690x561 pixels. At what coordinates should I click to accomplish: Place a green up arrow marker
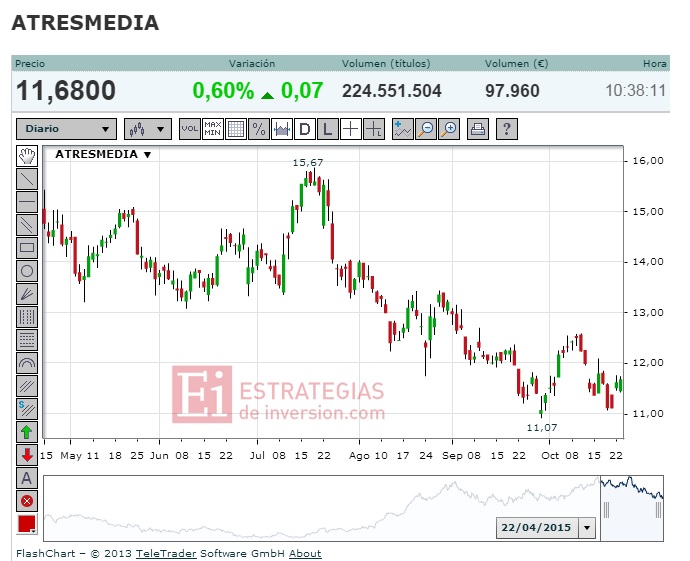(27, 432)
